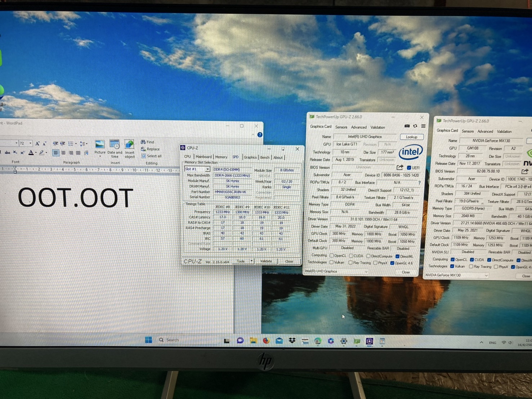This screenshot has height=399, width=532.
Task: Shrink font size in WordPad ribbon
Action: 45,143
